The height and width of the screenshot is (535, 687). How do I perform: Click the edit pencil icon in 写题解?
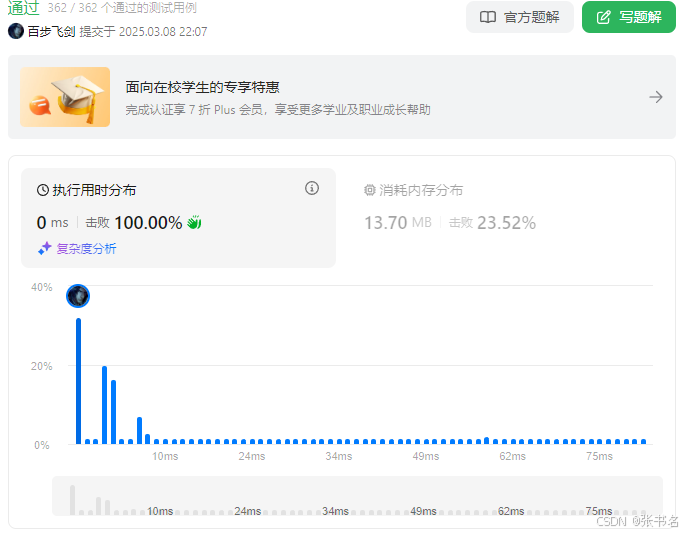tap(603, 18)
